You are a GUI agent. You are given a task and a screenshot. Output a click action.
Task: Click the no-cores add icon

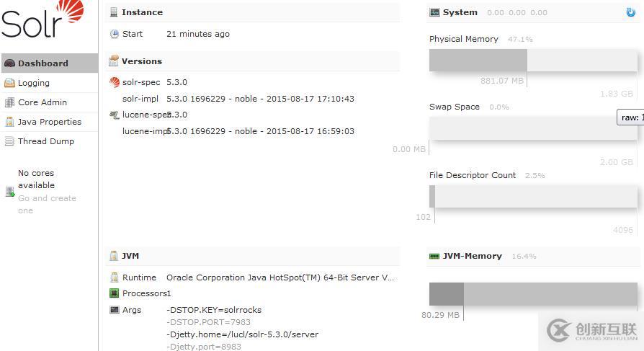(x=10, y=192)
